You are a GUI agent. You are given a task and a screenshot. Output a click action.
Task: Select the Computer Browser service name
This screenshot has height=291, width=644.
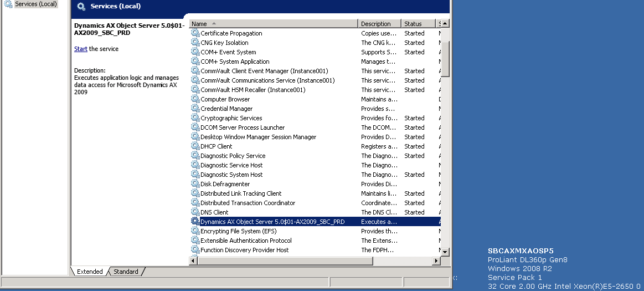pyautogui.click(x=225, y=99)
